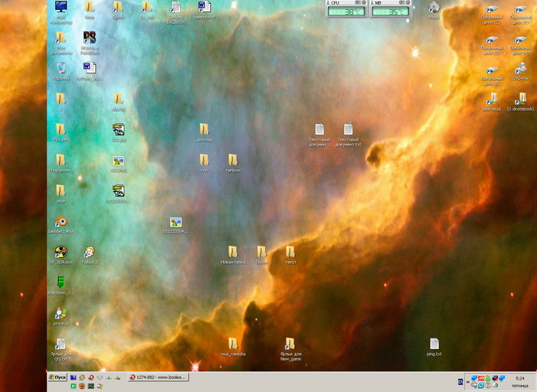537x392 pixels.
Task: Open the blender2.48a desktop shortcut
Action: pos(61,222)
